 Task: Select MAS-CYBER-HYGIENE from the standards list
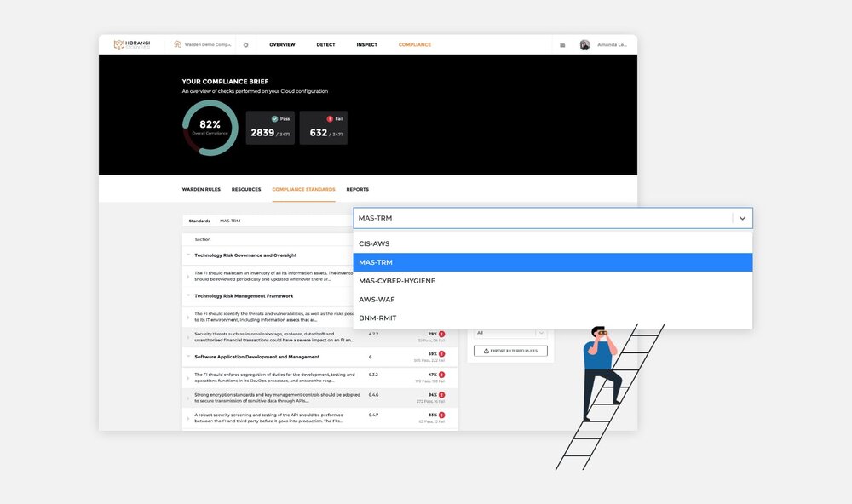coord(396,280)
